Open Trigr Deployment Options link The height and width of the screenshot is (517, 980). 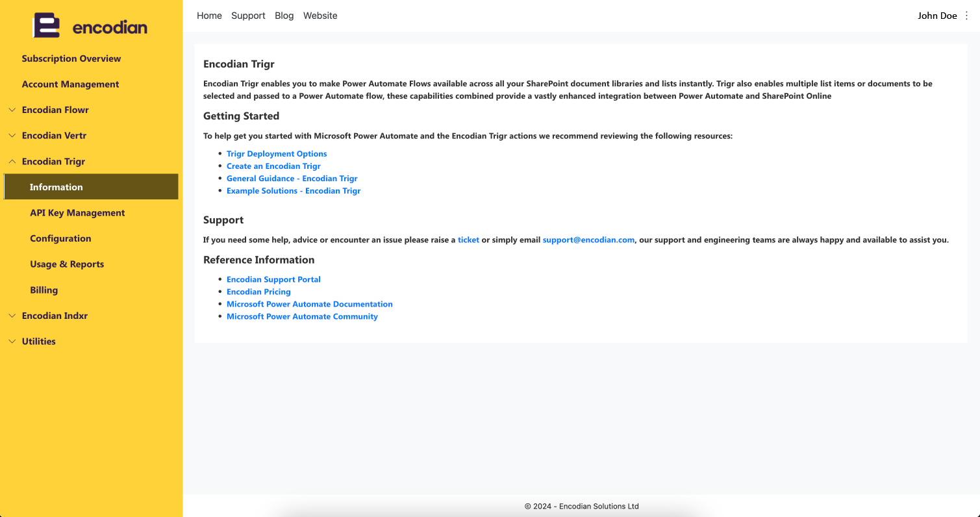tap(277, 154)
